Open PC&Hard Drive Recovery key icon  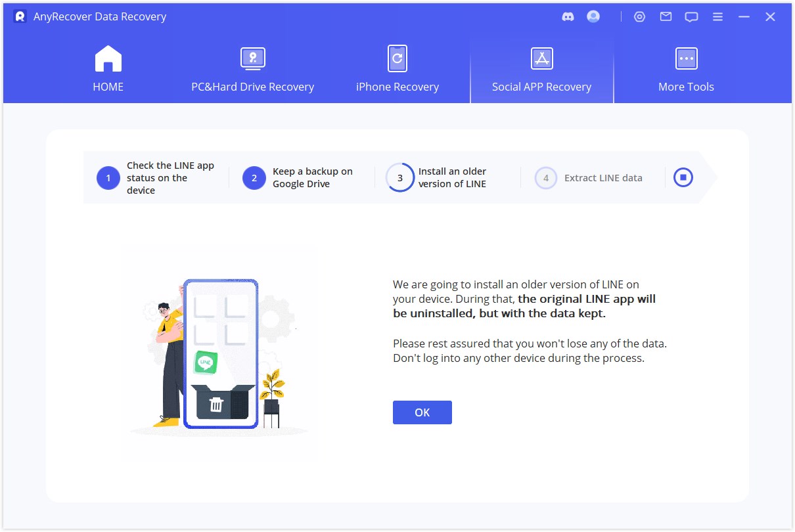click(x=252, y=58)
